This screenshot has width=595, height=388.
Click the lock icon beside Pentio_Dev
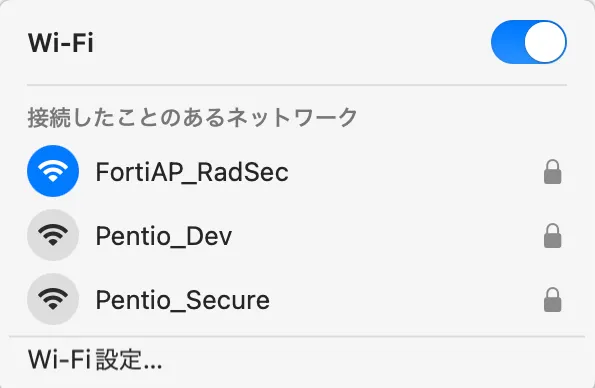tap(552, 236)
